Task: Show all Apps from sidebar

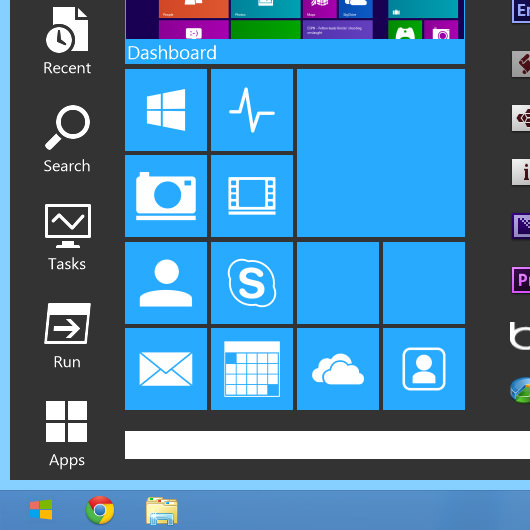Action: click(67, 434)
